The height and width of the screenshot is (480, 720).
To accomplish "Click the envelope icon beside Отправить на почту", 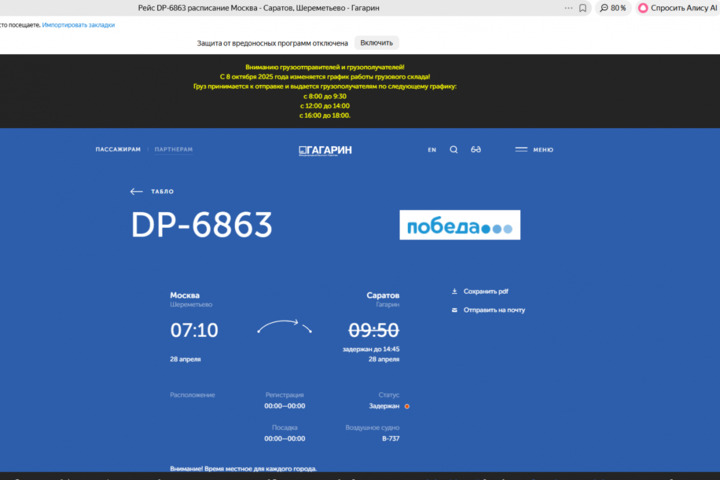I will click(x=455, y=310).
